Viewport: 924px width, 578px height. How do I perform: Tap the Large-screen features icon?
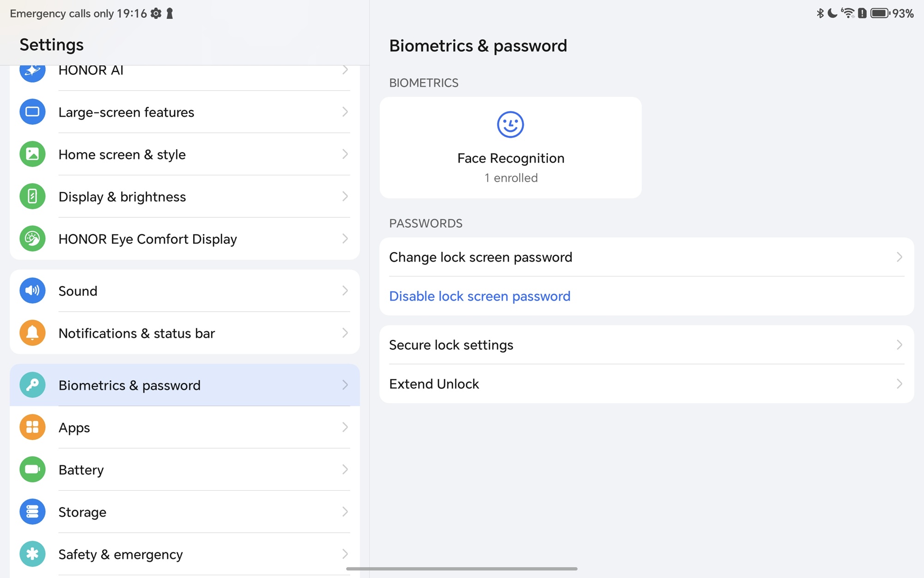click(x=32, y=112)
